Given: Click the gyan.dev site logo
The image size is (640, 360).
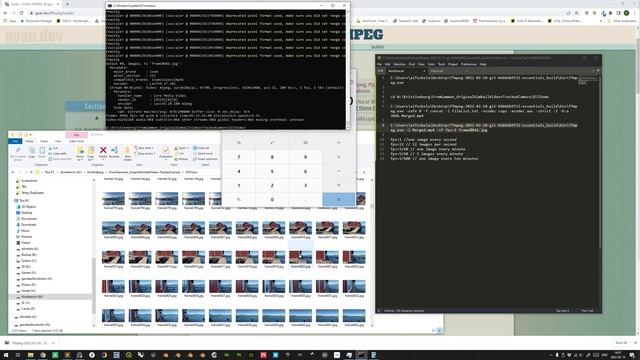Looking at the screenshot, I should 34,36.
